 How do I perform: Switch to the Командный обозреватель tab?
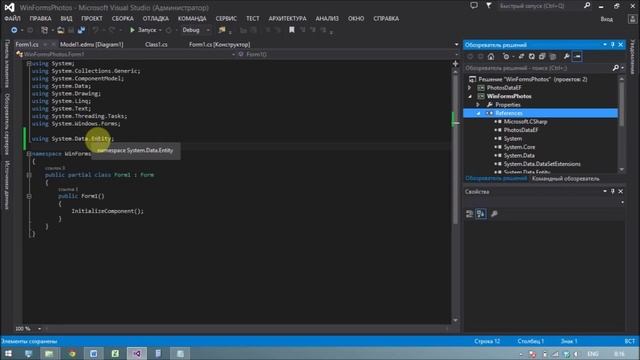(565, 179)
